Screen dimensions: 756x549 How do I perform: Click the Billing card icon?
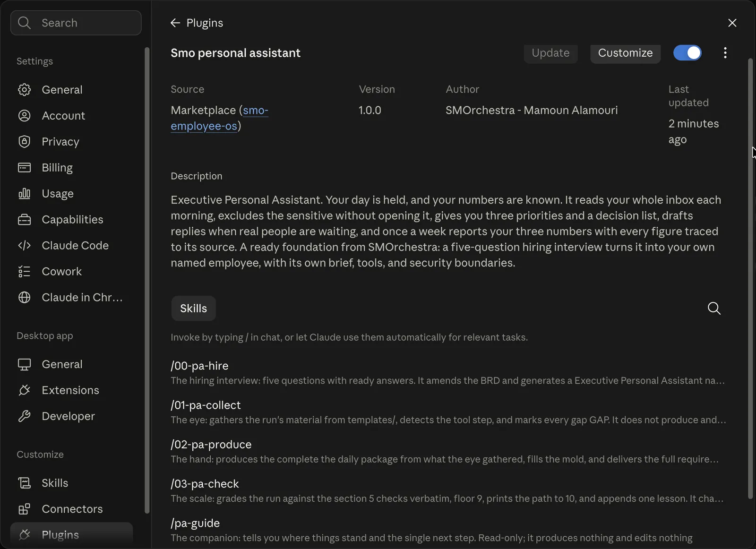(24, 168)
